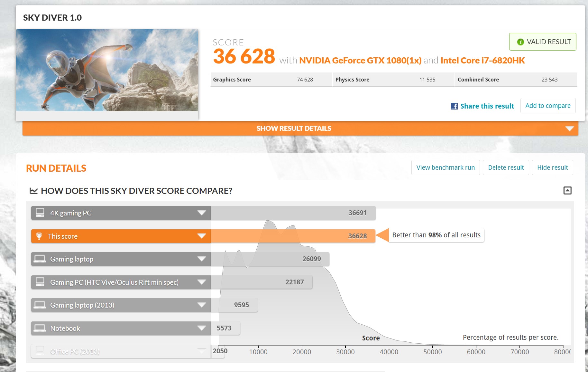Click the Notebook score bar 5573
The height and width of the screenshot is (372, 588).
[x=225, y=328]
